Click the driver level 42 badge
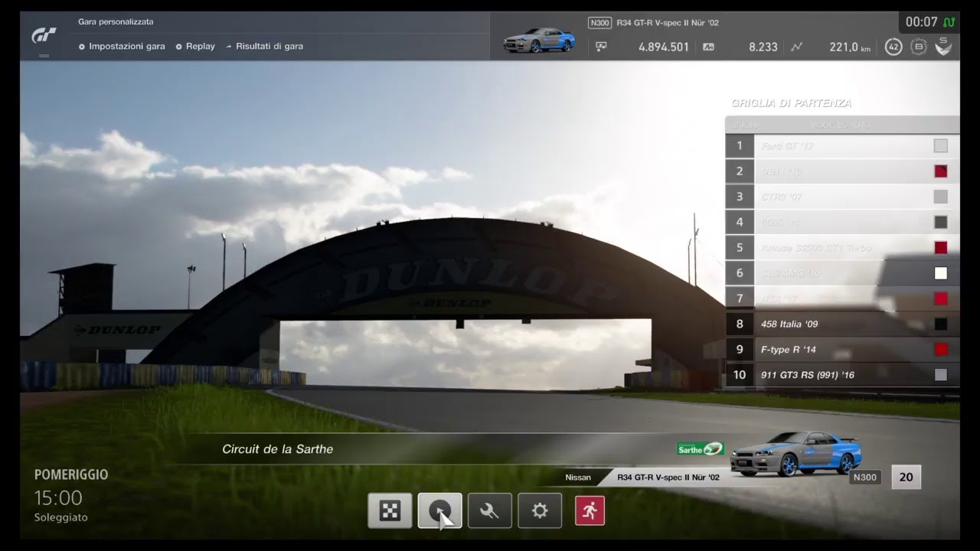 tap(893, 47)
